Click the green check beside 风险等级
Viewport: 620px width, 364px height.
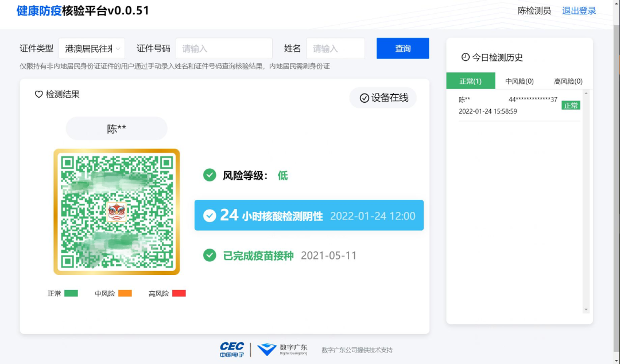click(210, 175)
